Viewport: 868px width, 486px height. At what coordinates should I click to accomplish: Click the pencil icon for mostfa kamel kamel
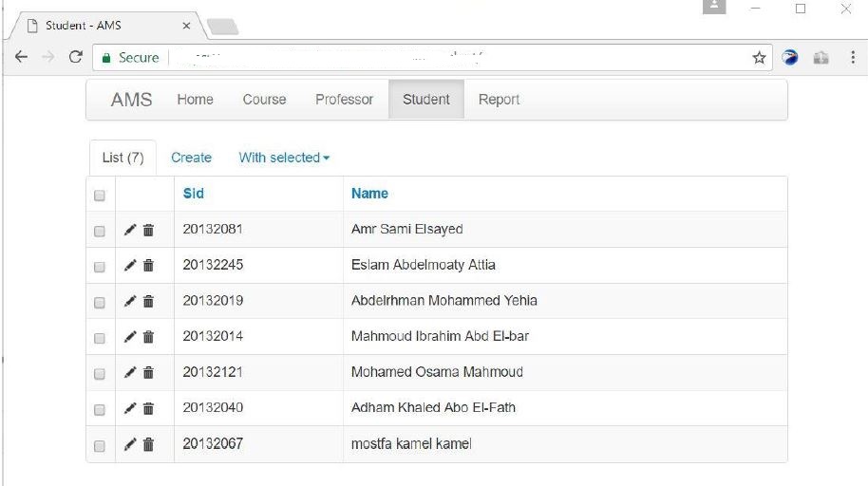[130, 444]
